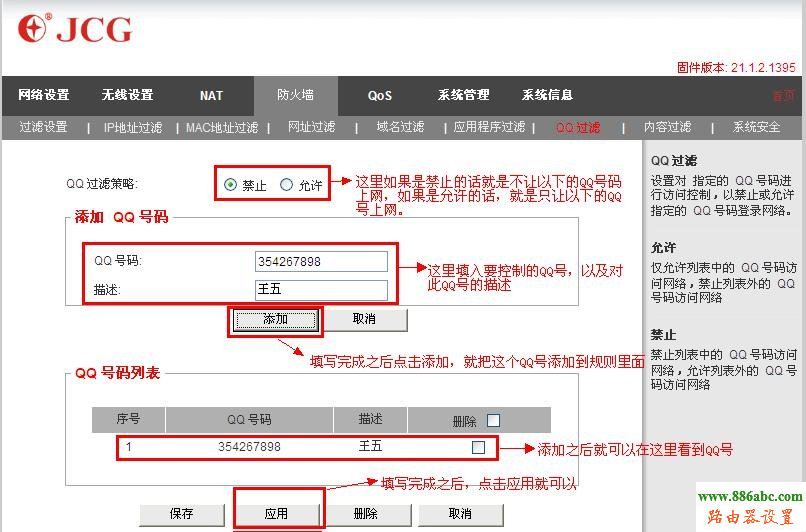This screenshot has width=806, height=532.
Task: Check the select-all 删除 header checkbox
Action: point(493,420)
